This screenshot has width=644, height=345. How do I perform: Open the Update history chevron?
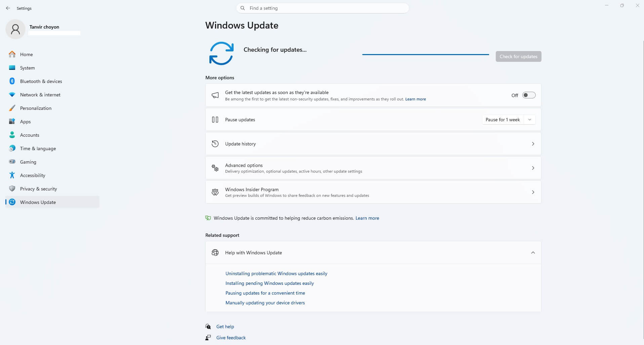tap(533, 144)
